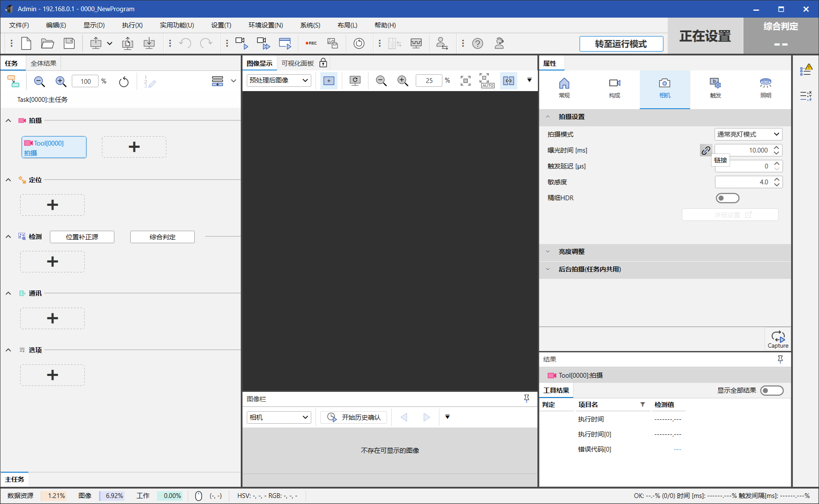This screenshot has height=504, width=819.
Task: Pin the 结果 results panel
Action: click(780, 359)
